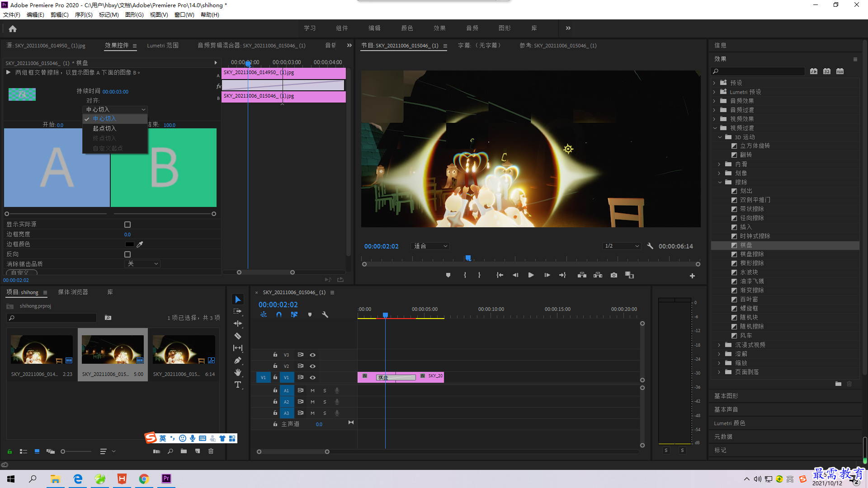Open the button editor plus icon

pos(692,276)
